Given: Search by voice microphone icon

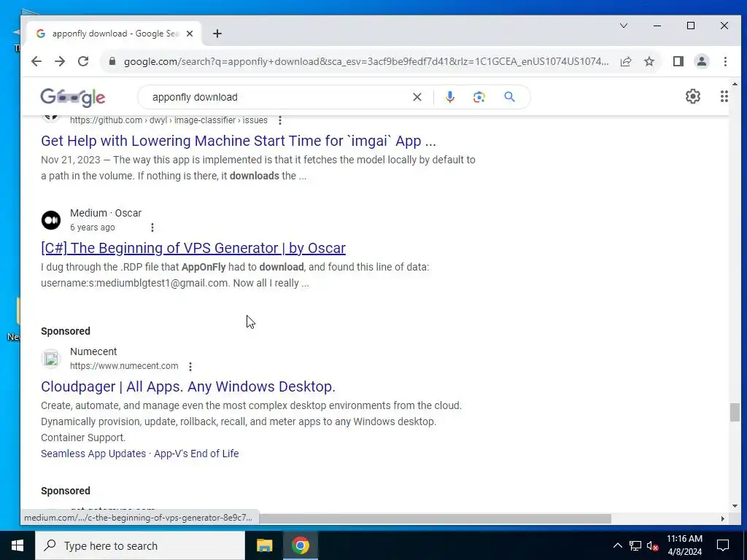Looking at the screenshot, I should (449, 97).
